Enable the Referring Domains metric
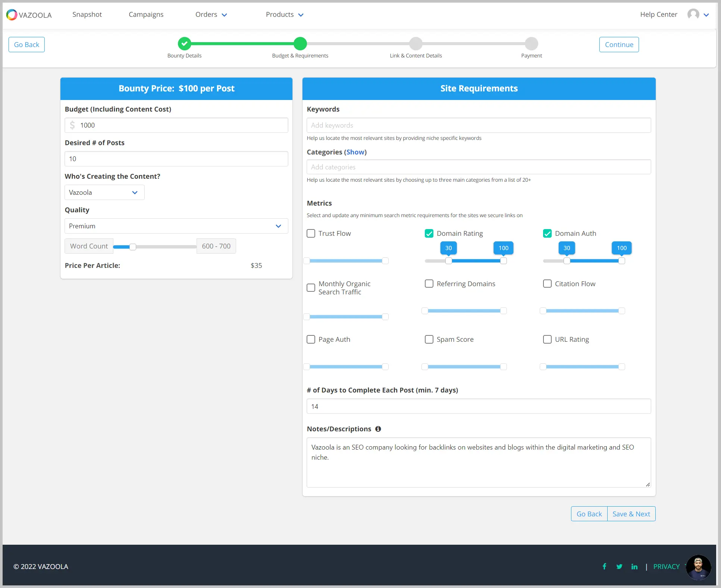721x588 pixels. click(x=429, y=284)
